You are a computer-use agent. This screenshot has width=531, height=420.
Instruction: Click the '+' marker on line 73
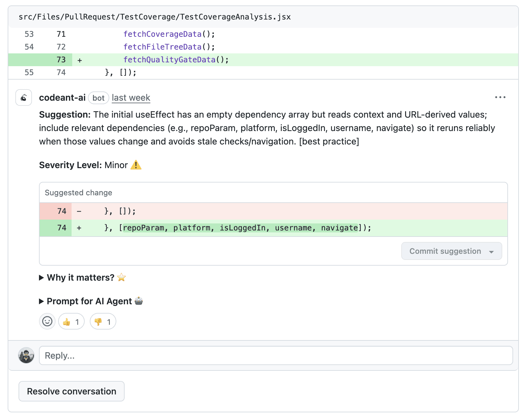click(x=80, y=60)
